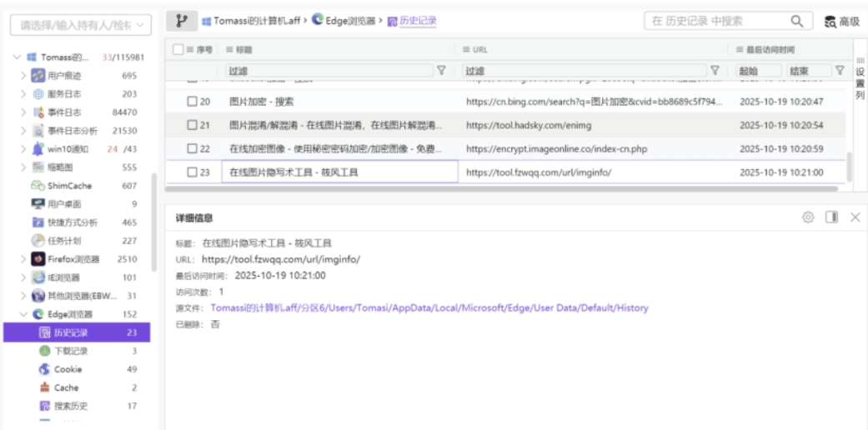Toggle the details panel layout icon
This screenshot has height=430, width=868.
pos(831,217)
